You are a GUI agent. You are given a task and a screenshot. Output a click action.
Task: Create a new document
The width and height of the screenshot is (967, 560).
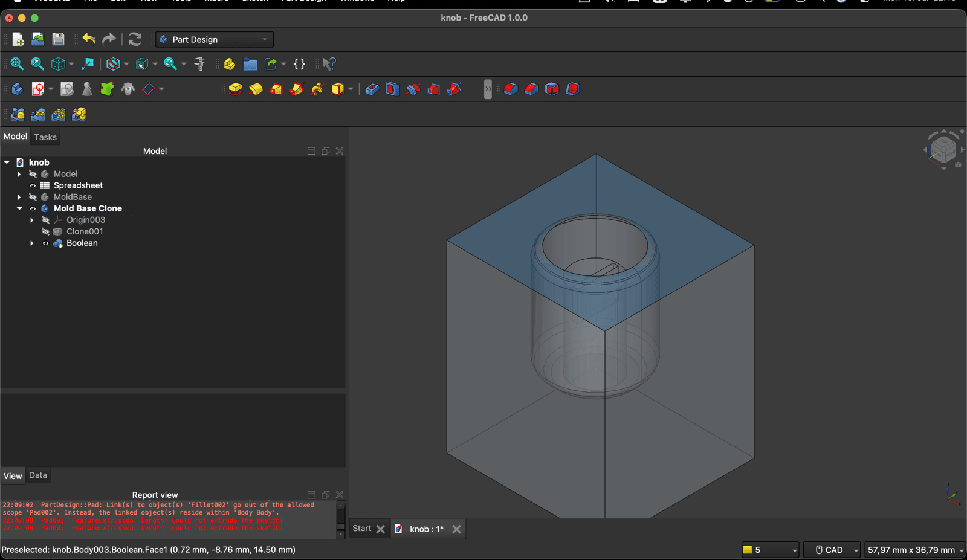click(x=18, y=39)
